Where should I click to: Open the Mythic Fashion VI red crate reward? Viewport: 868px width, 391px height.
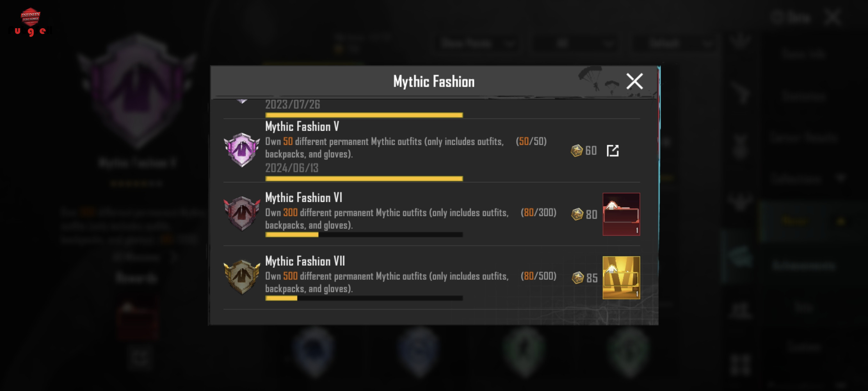click(x=621, y=214)
